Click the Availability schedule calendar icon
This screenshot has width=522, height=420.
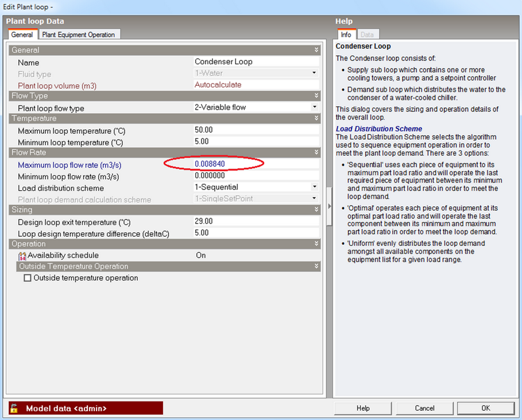pyautogui.click(x=22, y=256)
